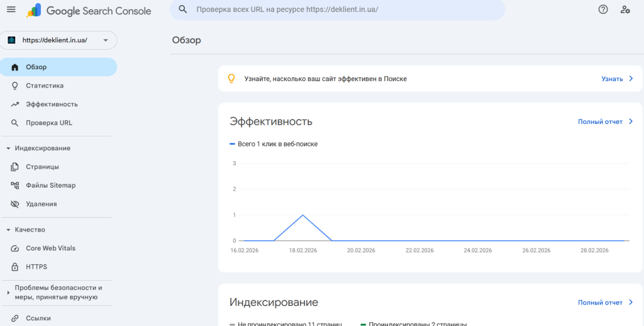The height and width of the screenshot is (326, 644).
Task: Click chevron beside Эффективность Полный отчет
Action: [x=631, y=121]
